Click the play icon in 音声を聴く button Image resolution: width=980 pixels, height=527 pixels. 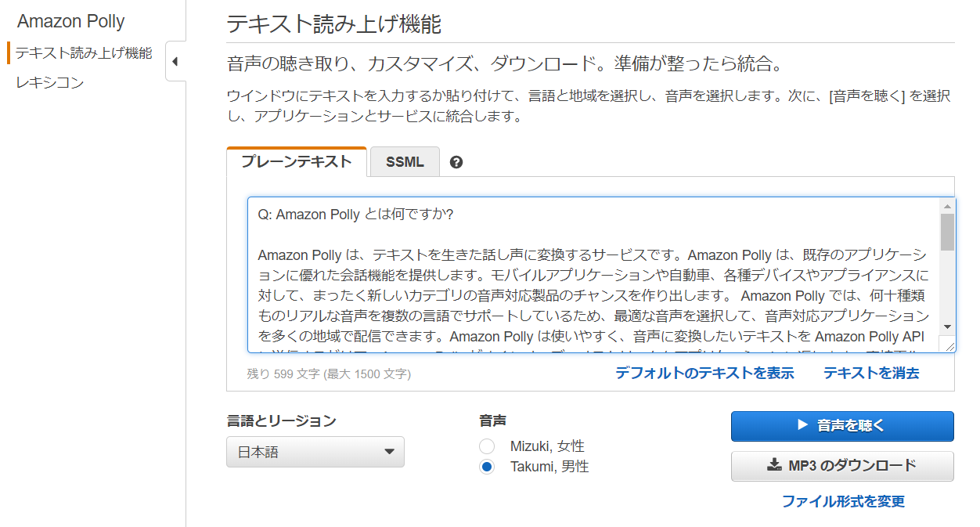pos(802,425)
